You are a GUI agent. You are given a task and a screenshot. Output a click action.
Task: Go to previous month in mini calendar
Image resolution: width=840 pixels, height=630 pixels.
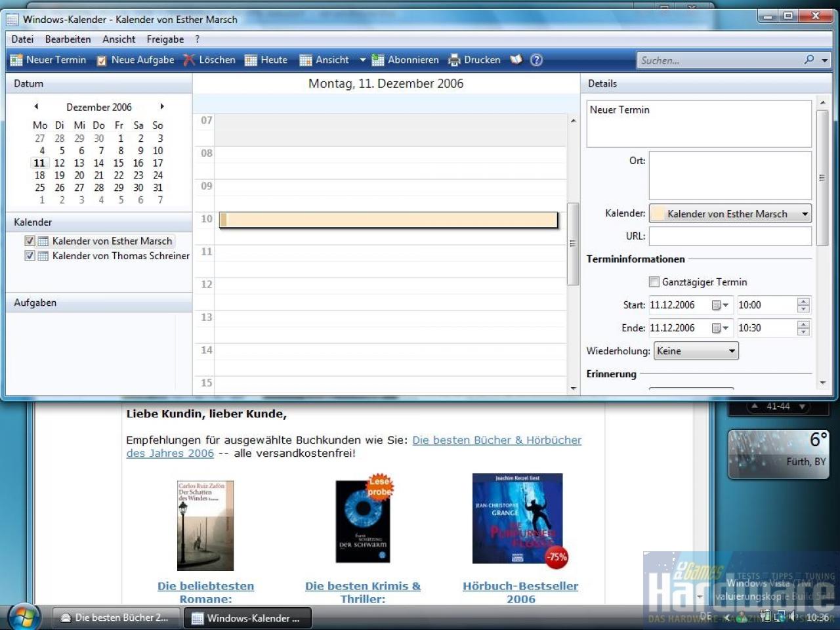pyautogui.click(x=36, y=106)
